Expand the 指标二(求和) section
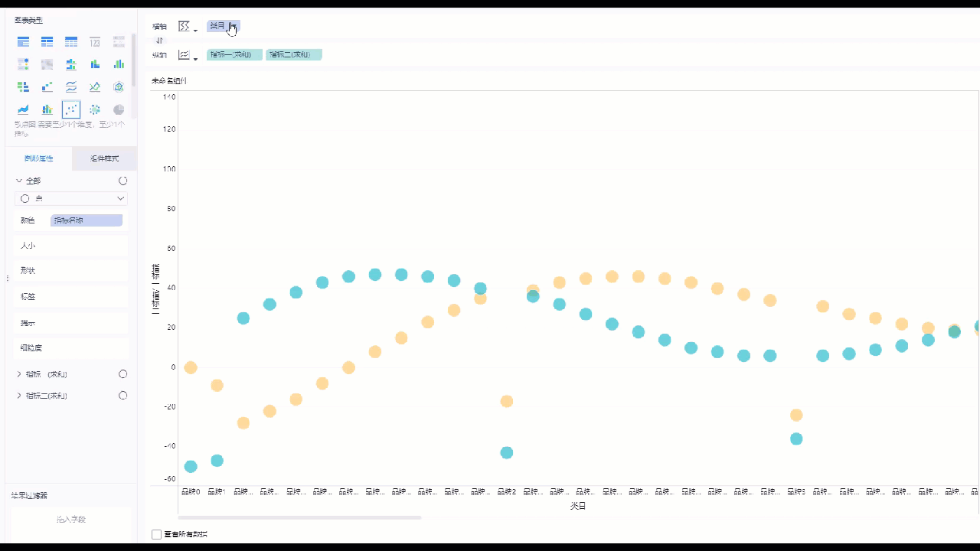 coord(19,396)
